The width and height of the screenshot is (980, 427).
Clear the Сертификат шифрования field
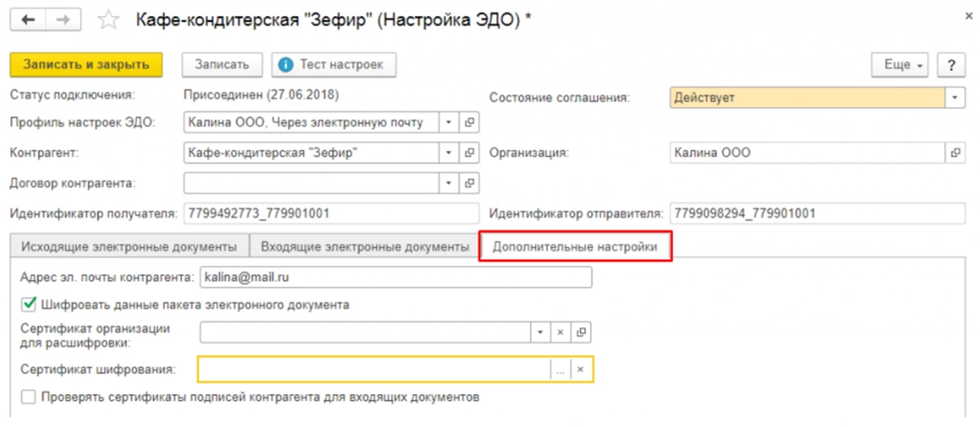tap(580, 370)
